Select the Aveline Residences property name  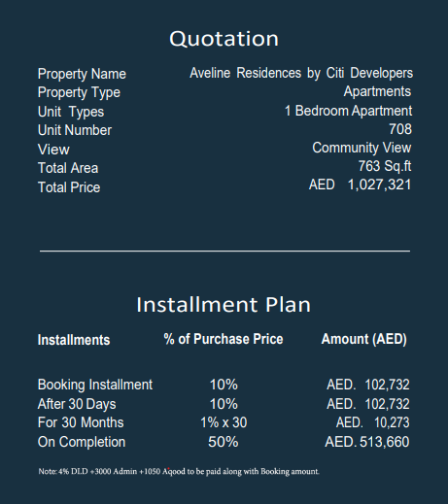301,73
